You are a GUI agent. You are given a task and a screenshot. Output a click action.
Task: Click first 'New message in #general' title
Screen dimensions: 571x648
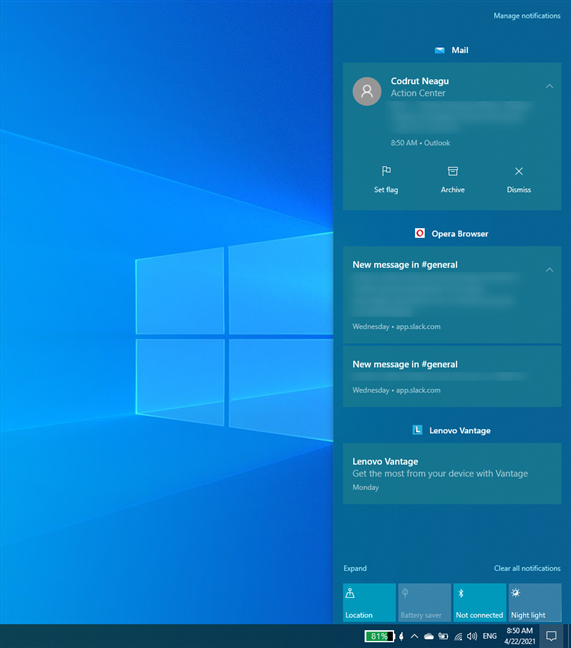[x=405, y=264]
